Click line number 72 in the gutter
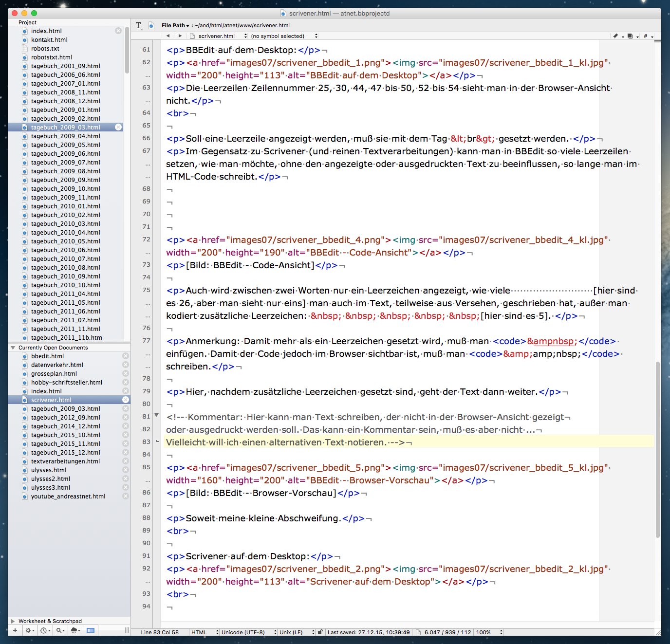Viewport: 670px width, 644px height. (146, 239)
